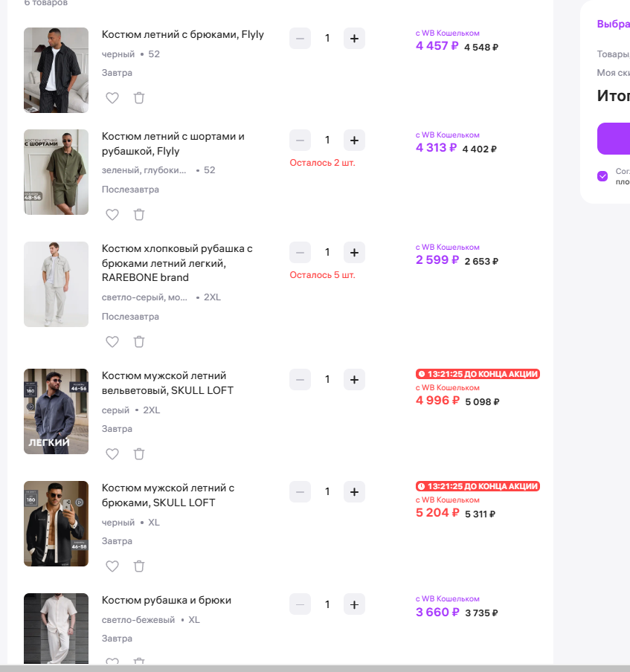The width and height of the screenshot is (630, 672).
Task: Toggle the agreement checkbox in order summary
Action: 602,176
